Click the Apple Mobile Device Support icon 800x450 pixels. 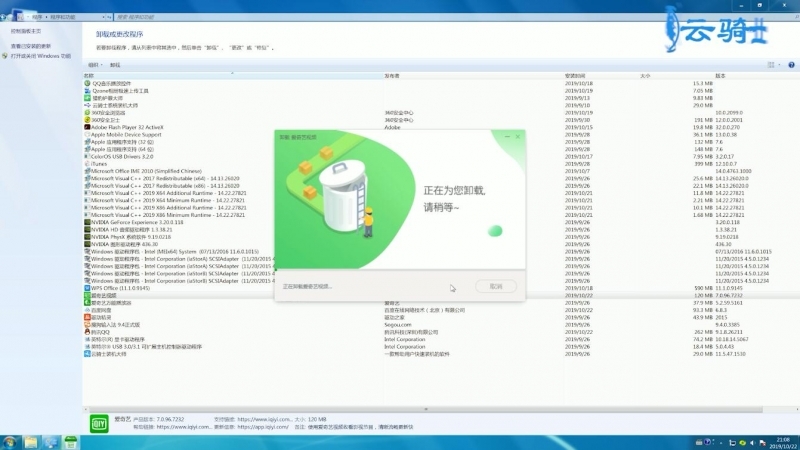(x=87, y=135)
